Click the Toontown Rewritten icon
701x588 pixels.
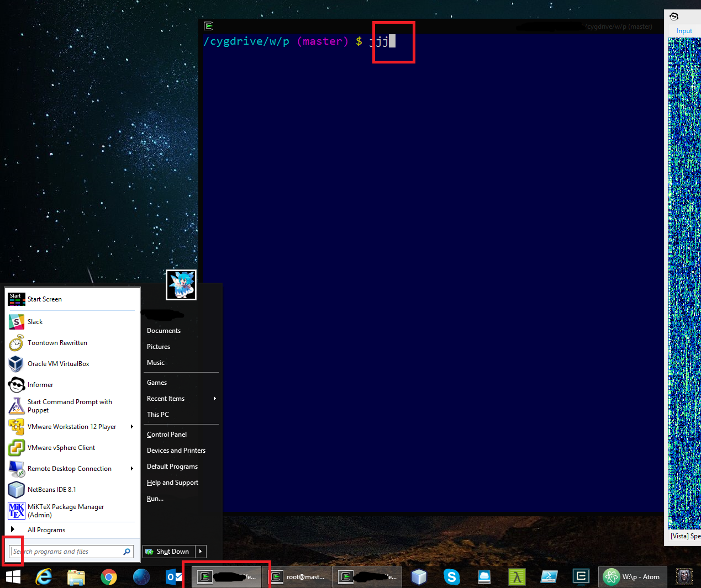(17, 343)
